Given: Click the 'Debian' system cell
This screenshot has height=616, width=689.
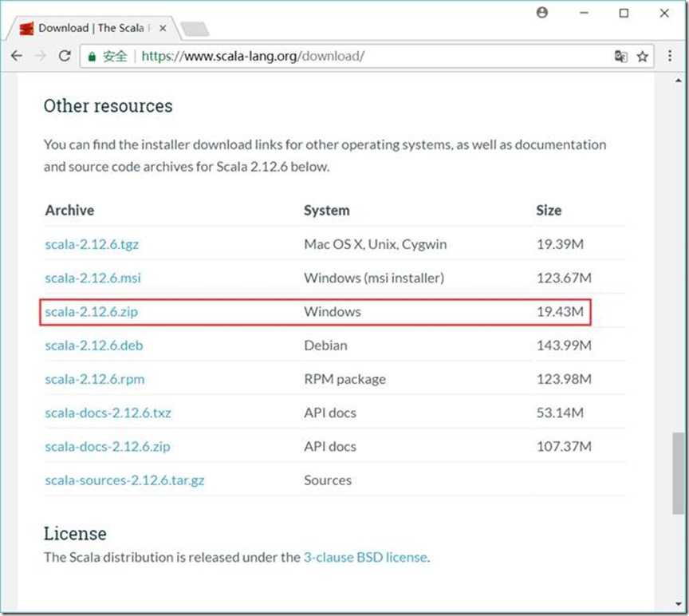Looking at the screenshot, I should (325, 346).
